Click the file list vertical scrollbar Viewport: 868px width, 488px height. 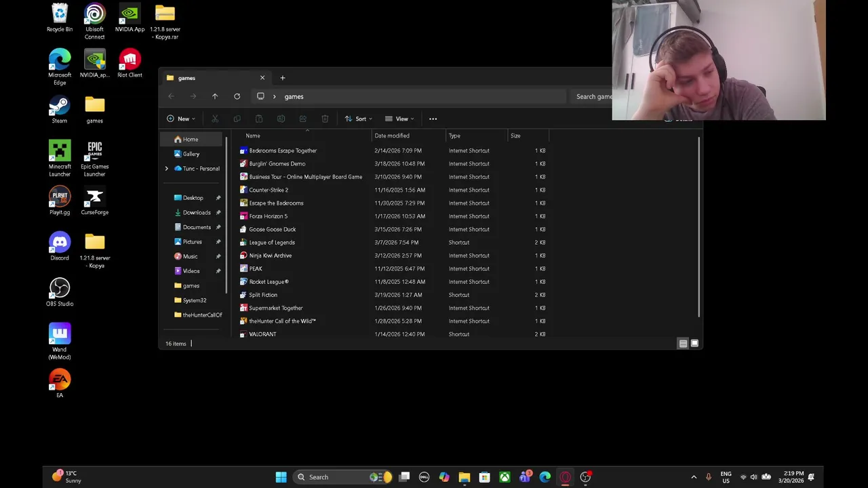698,227
